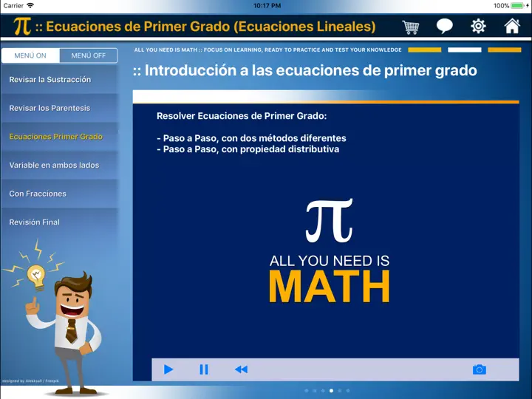The height and width of the screenshot is (399, 532).
Task: Tap the pi logo in header
Action: coord(22,27)
